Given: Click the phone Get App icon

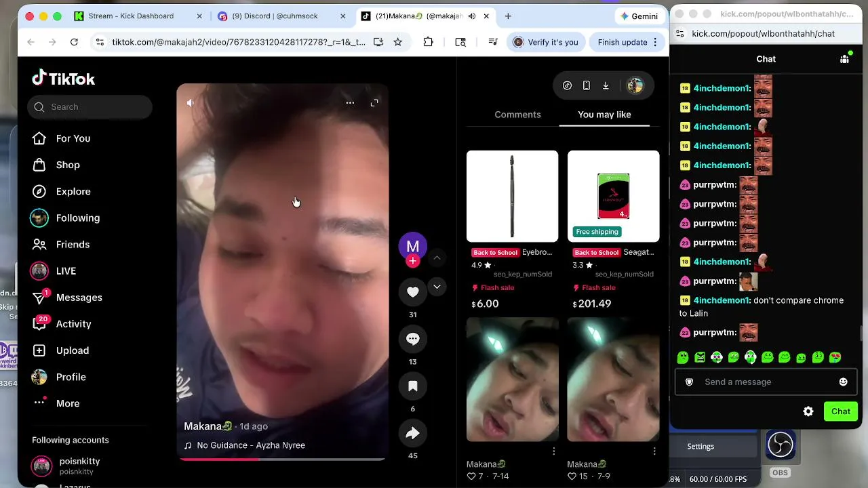Looking at the screenshot, I should pyautogui.click(x=587, y=85).
